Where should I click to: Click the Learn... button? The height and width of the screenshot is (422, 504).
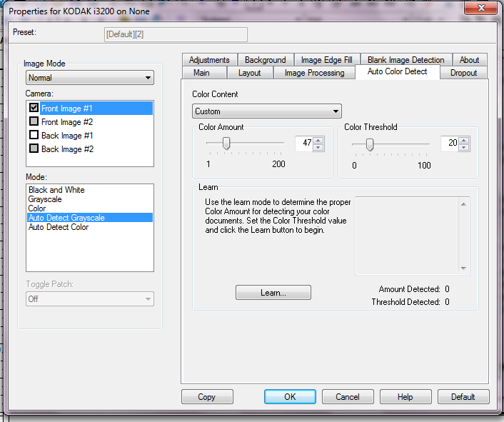[273, 293]
